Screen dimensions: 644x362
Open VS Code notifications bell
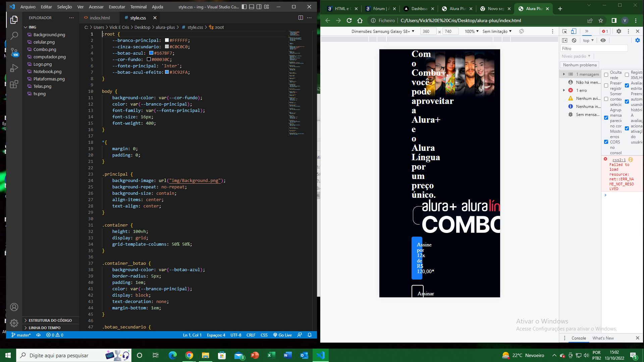tap(310, 335)
